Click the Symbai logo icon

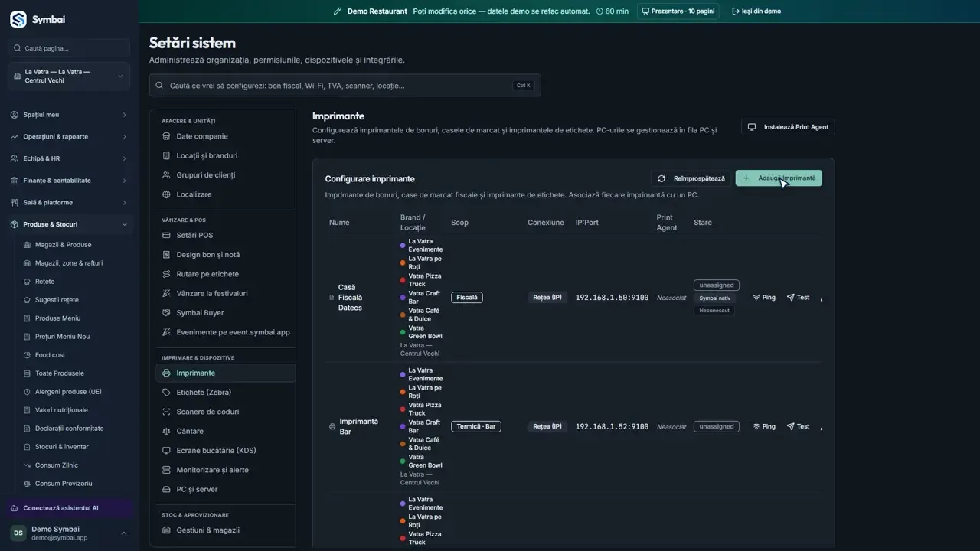click(x=18, y=20)
